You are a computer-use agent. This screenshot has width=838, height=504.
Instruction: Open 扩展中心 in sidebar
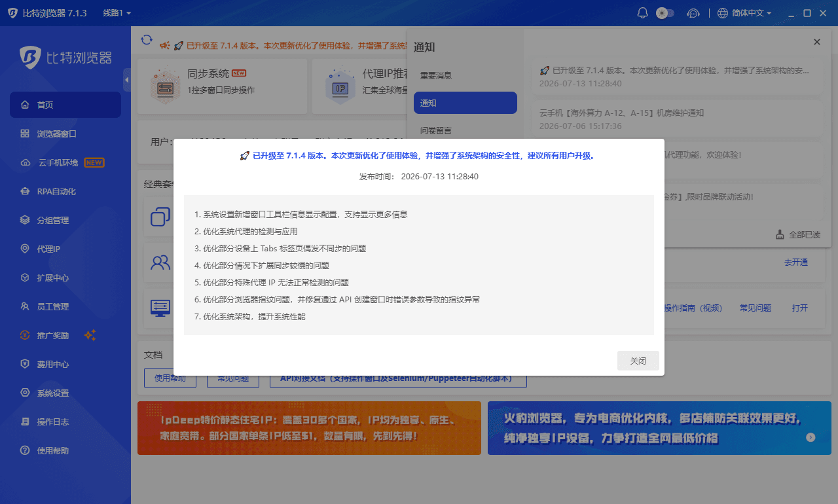(x=65, y=278)
